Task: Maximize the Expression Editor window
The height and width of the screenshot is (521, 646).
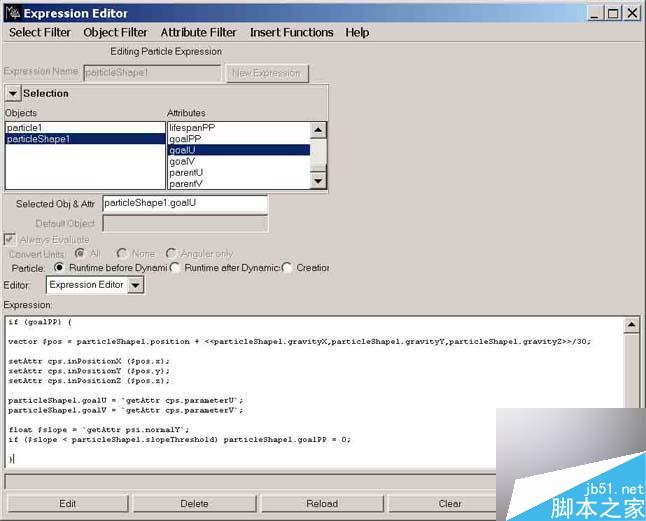Action: [613, 13]
